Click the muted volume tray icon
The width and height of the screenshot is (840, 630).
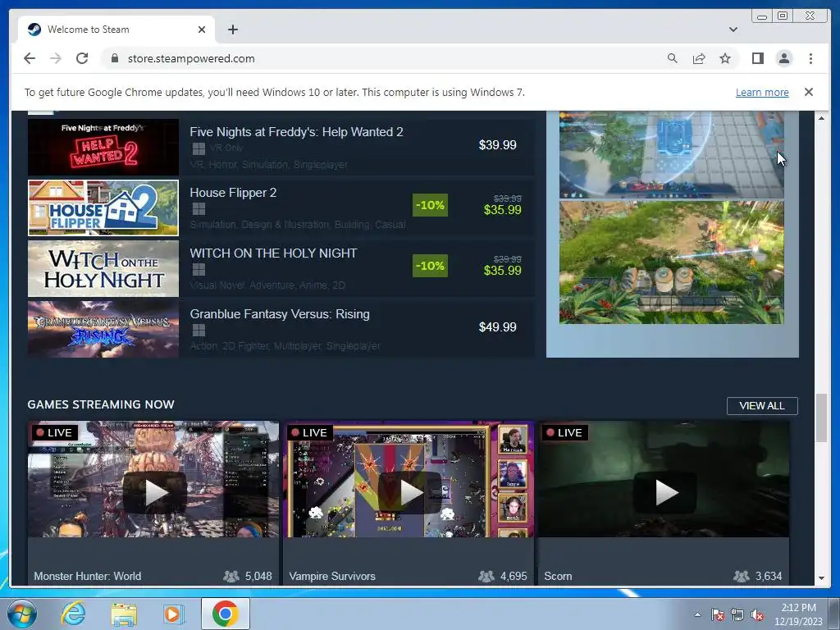pyautogui.click(x=757, y=614)
